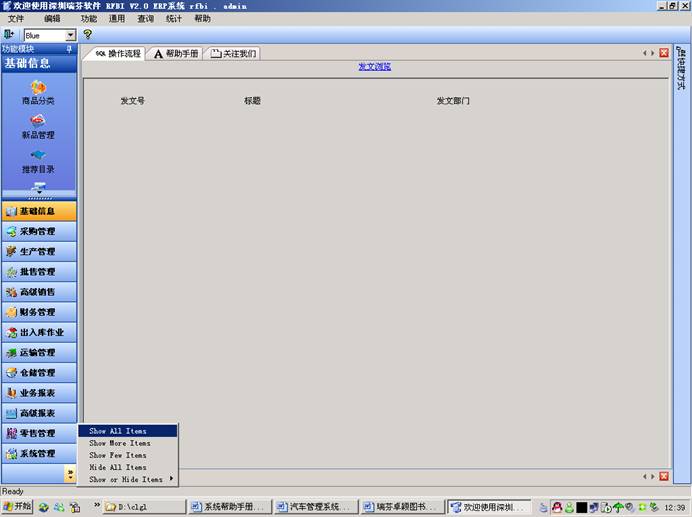Viewport: 692px width, 517px height.
Task: Open the 推荐目录 shortcut icon
Action: point(38,158)
